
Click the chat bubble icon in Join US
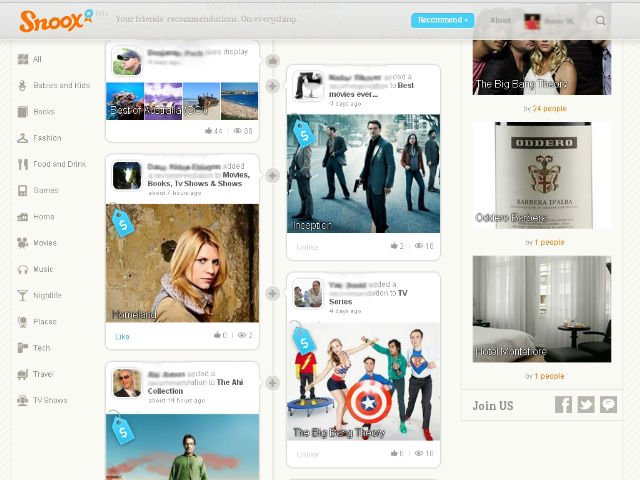pos(608,404)
